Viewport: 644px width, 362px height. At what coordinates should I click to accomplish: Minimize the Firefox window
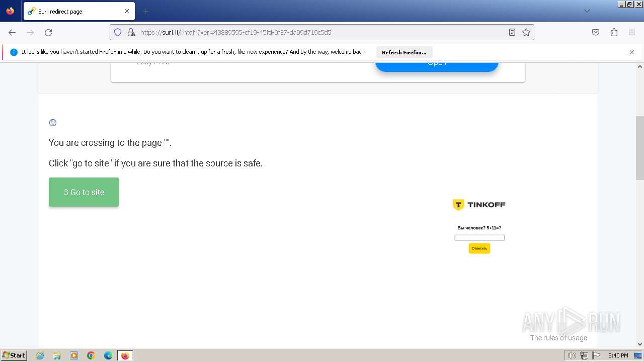[x=621, y=4]
